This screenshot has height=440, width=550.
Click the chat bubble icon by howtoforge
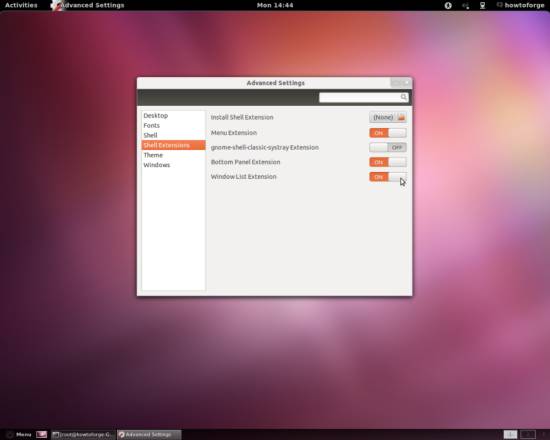(499, 5)
